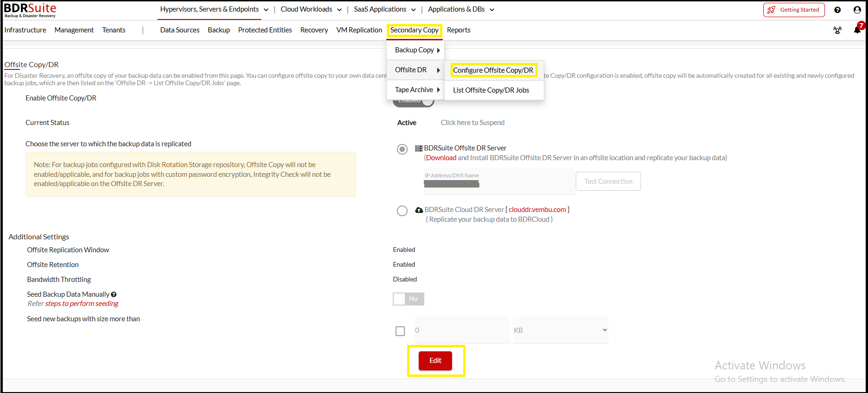Click the seed size number field
The image size is (868, 393).
tap(462, 331)
